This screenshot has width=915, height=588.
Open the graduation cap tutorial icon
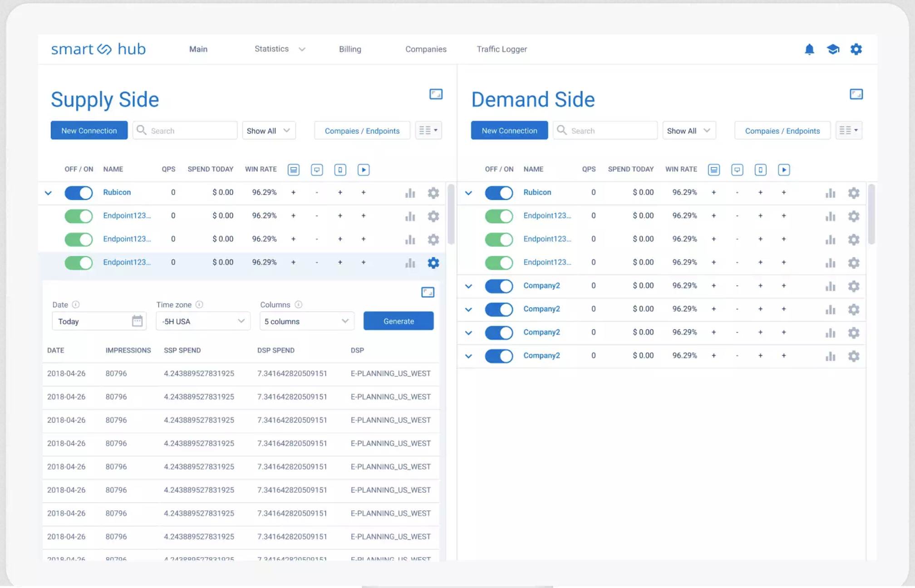(833, 49)
